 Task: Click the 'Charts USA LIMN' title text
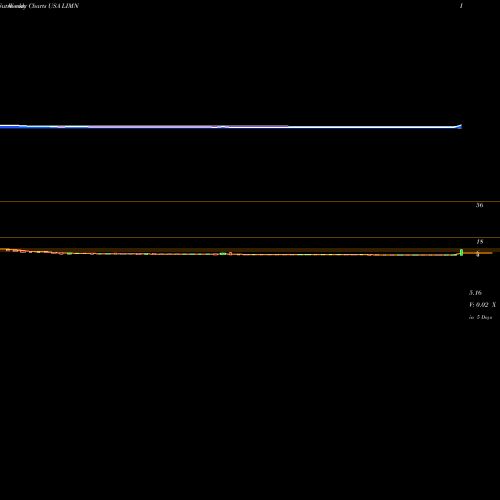click(53, 6)
